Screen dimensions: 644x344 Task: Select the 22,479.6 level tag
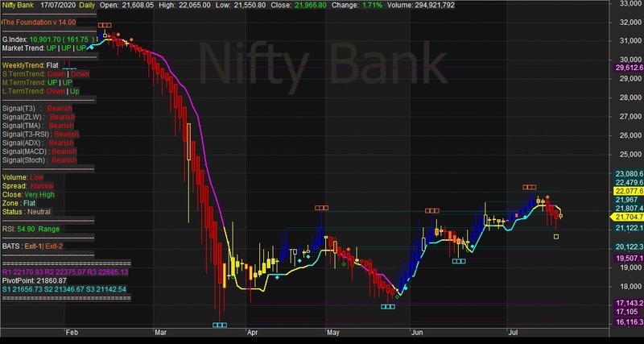tap(629, 183)
